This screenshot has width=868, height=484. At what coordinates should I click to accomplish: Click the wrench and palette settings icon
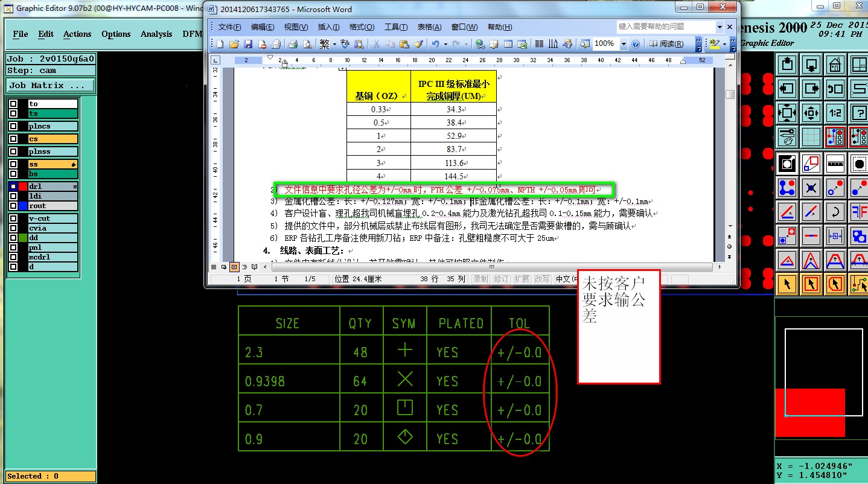[x=787, y=137]
